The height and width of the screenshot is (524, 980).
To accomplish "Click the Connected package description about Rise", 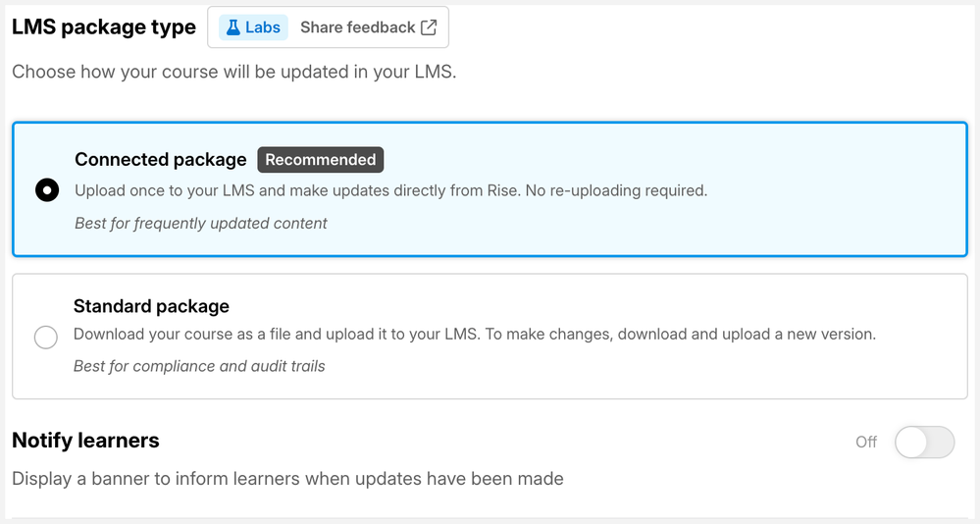I will tap(391, 190).
